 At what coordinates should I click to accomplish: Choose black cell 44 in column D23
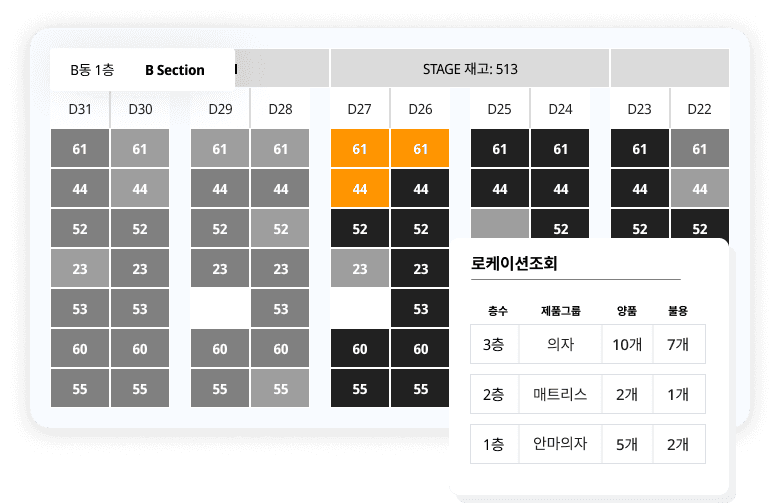pos(640,188)
